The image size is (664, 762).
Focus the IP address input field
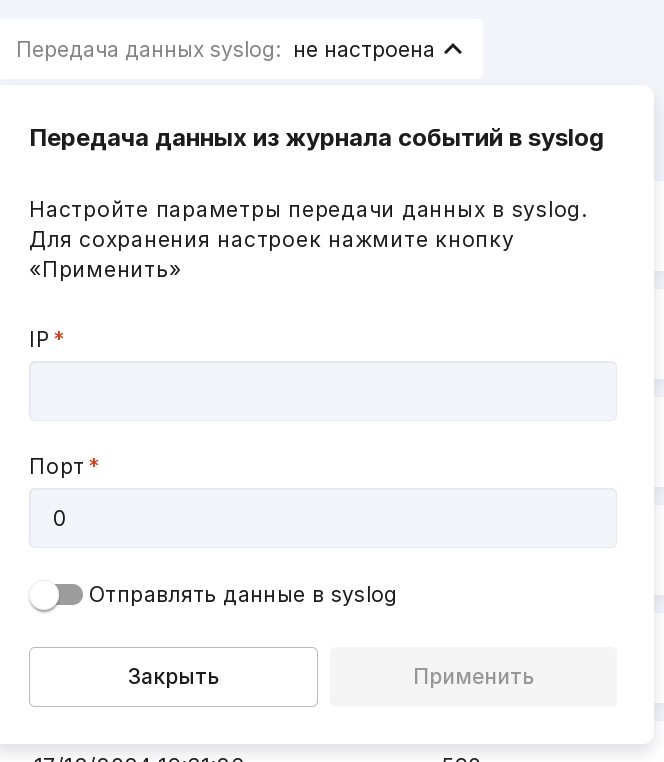[323, 391]
